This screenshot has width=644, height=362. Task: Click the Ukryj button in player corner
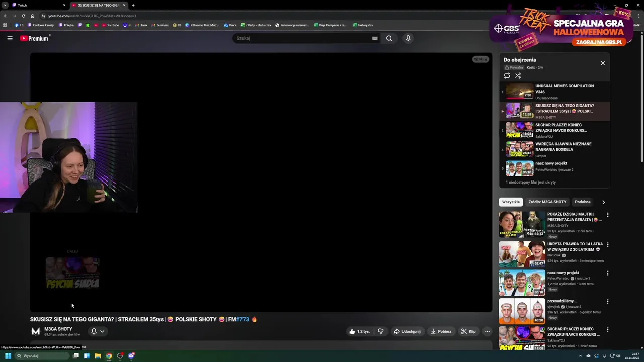480,59
